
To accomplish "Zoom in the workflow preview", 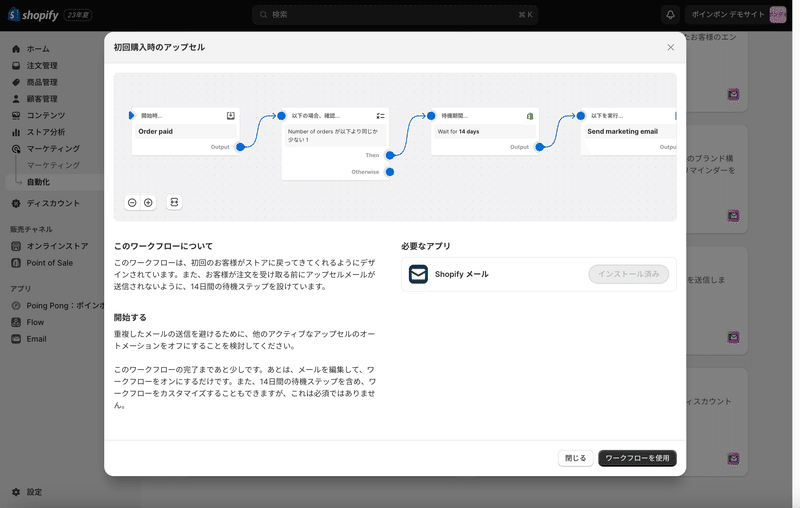I will [148, 202].
